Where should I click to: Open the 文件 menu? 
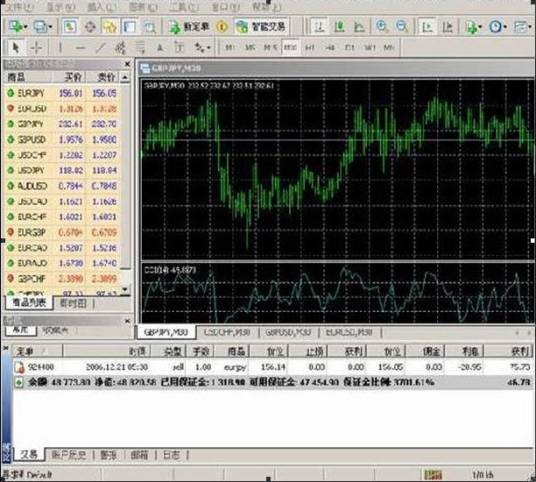(20, 7)
